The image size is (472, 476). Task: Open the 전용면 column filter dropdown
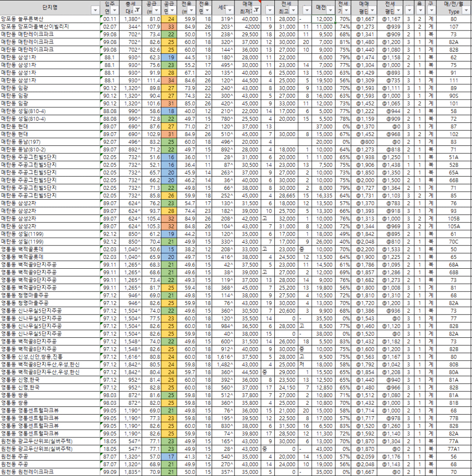pyautogui.click(x=207, y=10)
